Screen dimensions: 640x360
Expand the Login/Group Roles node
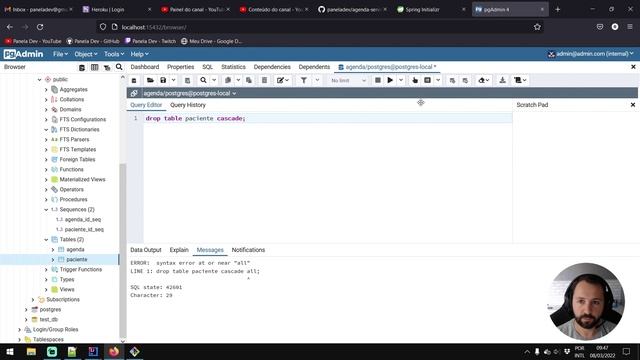click(x=19, y=329)
